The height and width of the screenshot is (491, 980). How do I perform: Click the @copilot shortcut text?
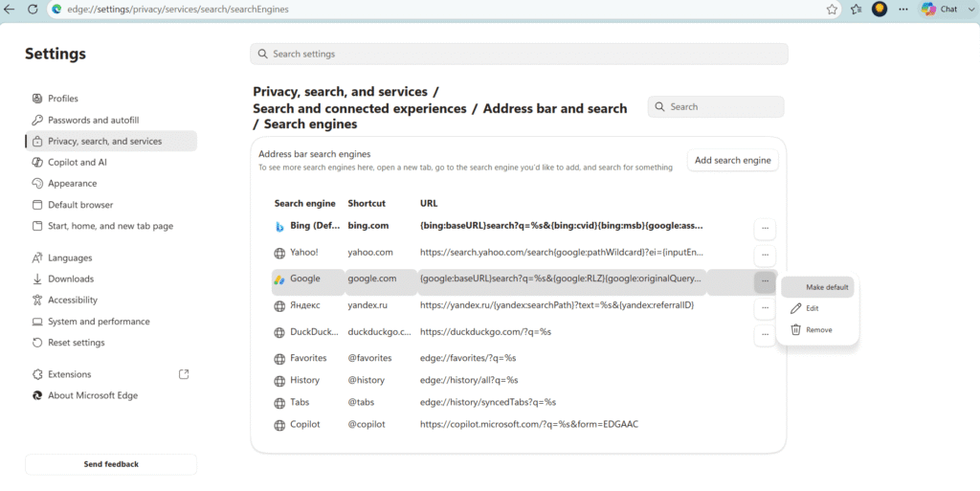click(x=367, y=424)
